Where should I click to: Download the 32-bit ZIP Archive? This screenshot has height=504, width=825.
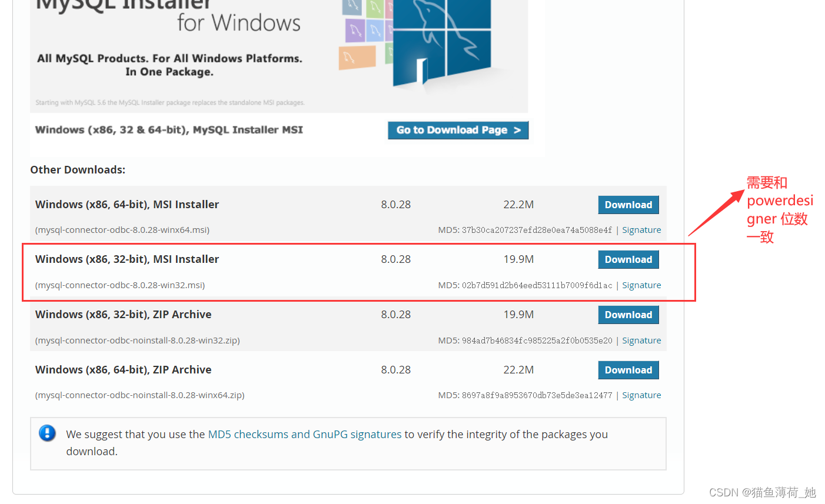(628, 315)
